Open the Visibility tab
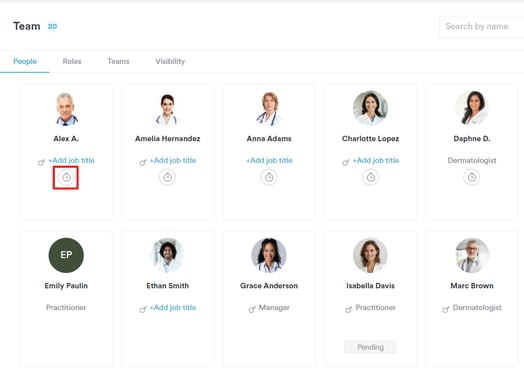This screenshot has width=524, height=377. click(x=170, y=61)
